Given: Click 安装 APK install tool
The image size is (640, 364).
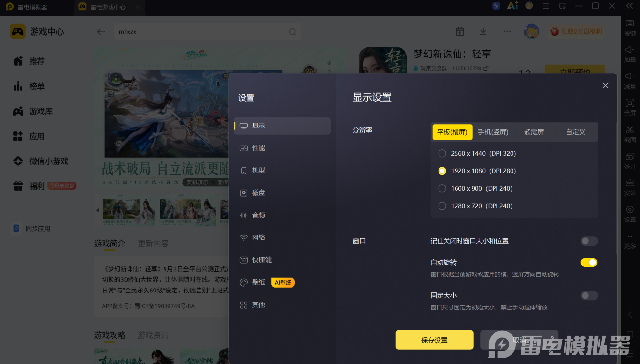Looking at the screenshot, I should click(x=630, y=187).
